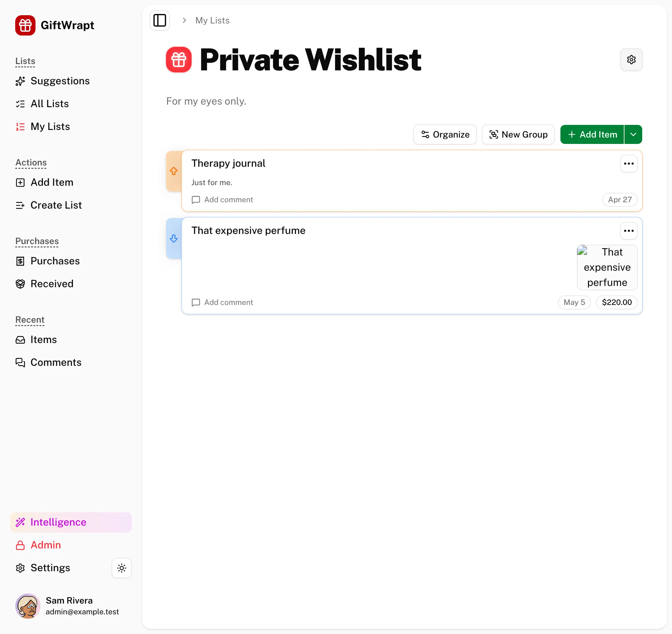Click My Lists breadcrumb link
Viewport: 672px width, 634px height.
(212, 21)
